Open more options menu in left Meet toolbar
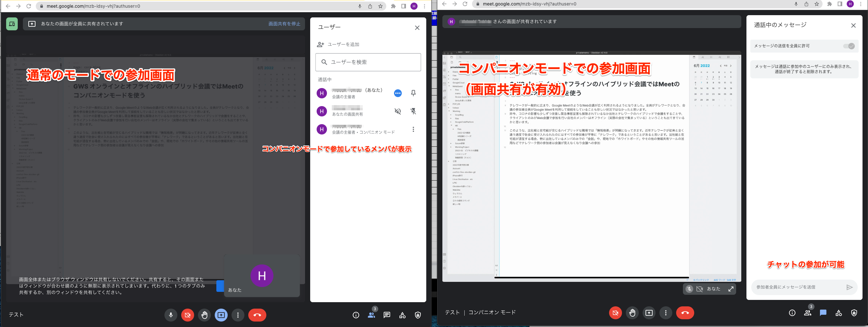Image resolution: width=868 pixels, height=327 pixels. point(238,315)
